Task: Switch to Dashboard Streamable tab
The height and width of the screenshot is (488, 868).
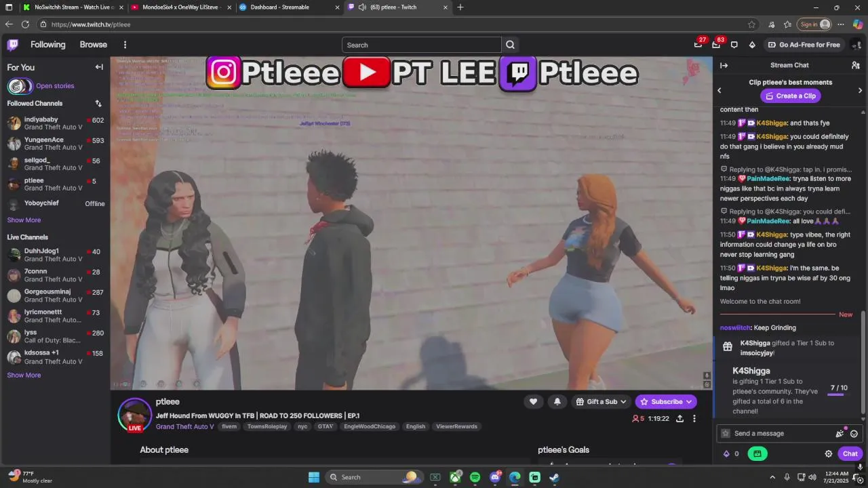Action: point(289,7)
